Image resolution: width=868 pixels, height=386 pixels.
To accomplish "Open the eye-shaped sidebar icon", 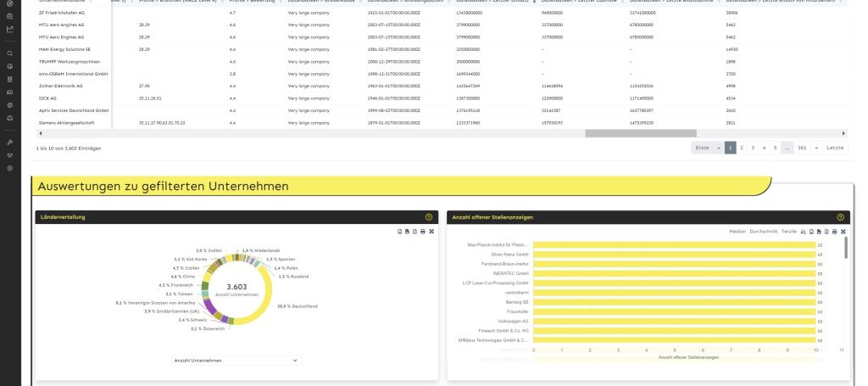I will tap(10, 104).
